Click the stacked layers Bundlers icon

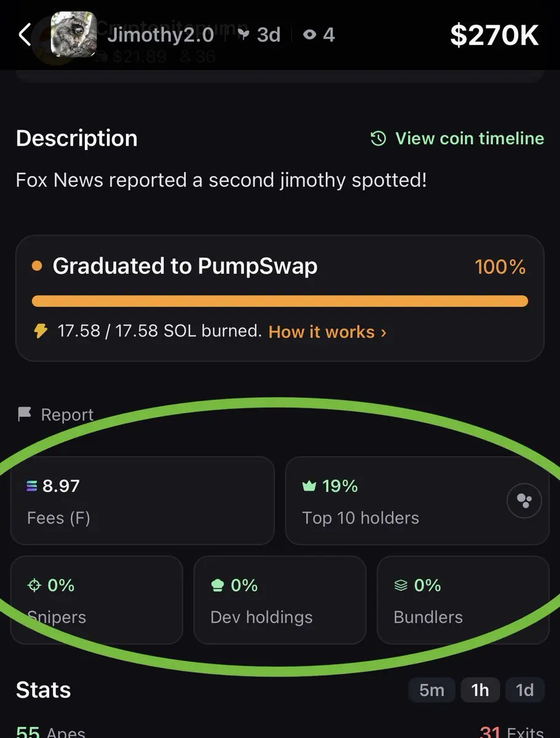401,585
